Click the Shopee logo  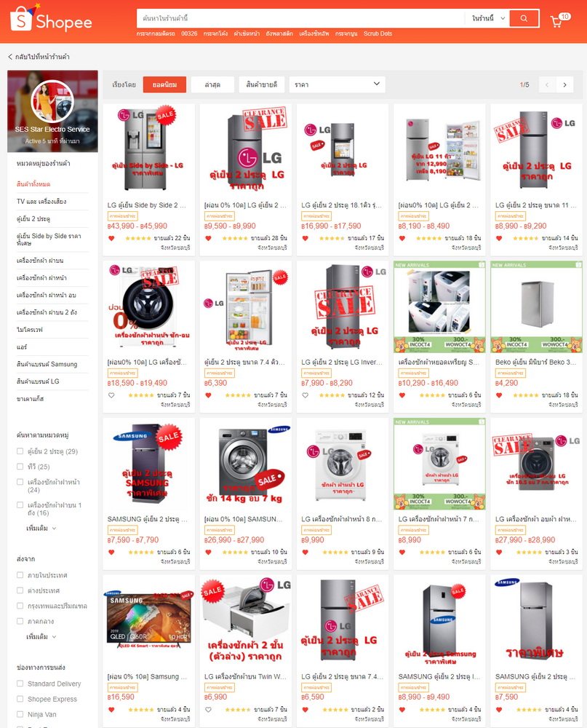click(x=51, y=19)
